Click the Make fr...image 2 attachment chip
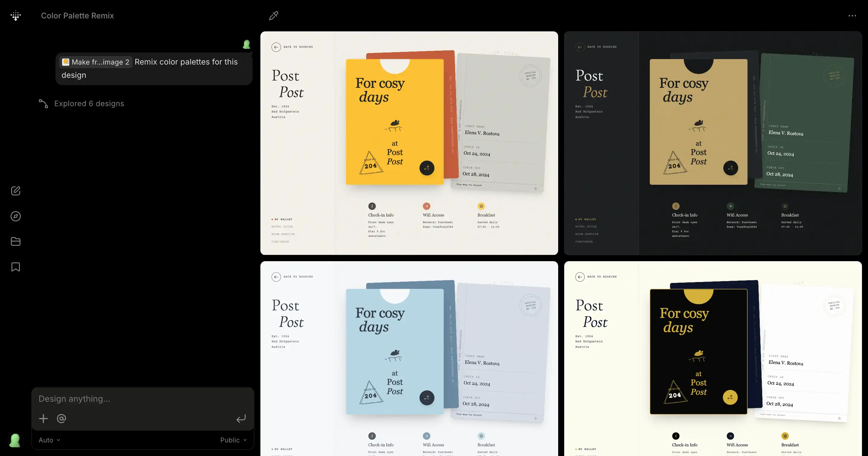 [96, 62]
